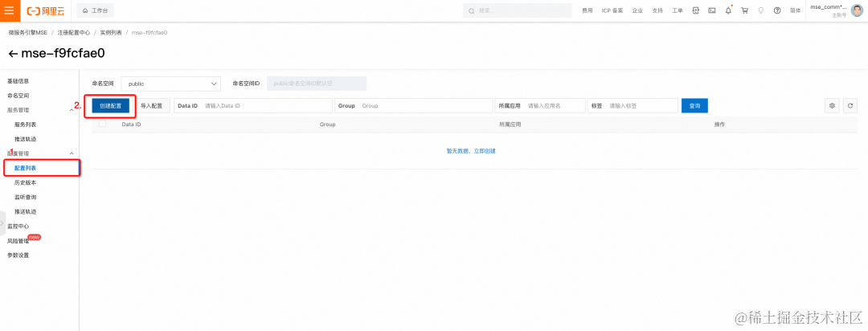Focus the 所属应用 input field

click(x=540, y=106)
